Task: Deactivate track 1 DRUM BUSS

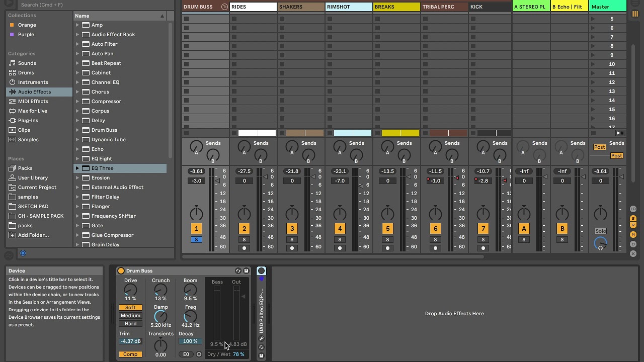Action: tap(196, 229)
